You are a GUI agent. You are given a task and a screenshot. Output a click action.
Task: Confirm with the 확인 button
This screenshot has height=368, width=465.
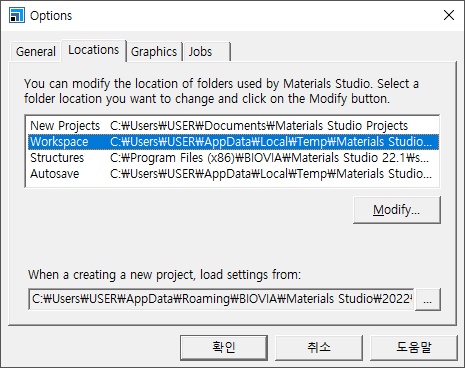[x=224, y=348]
